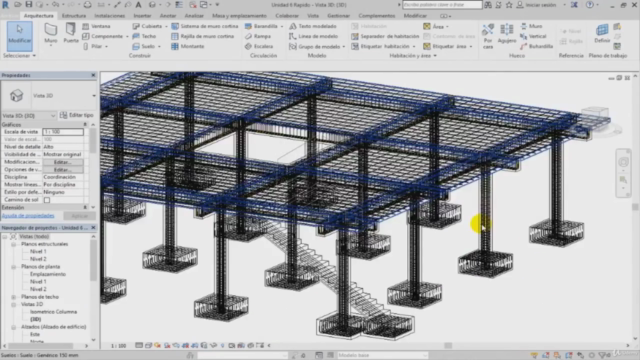The width and height of the screenshot is (640, 360).
Task: Collapse Vistas 3D tree node
Action: point(13,304)
